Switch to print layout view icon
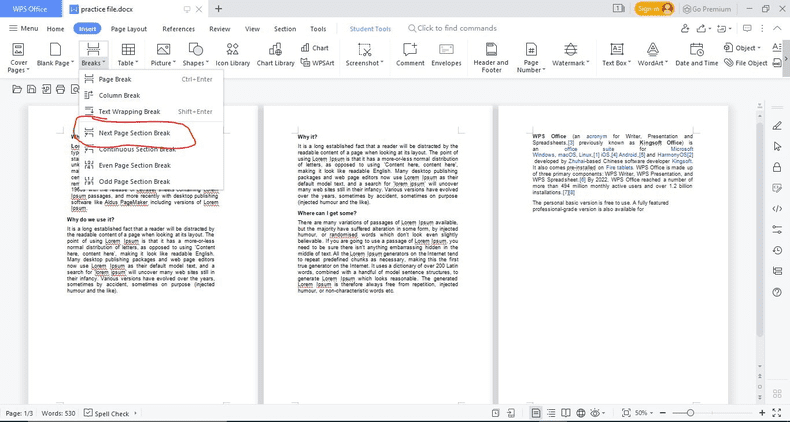790x422 pixels. coord(536,413)
